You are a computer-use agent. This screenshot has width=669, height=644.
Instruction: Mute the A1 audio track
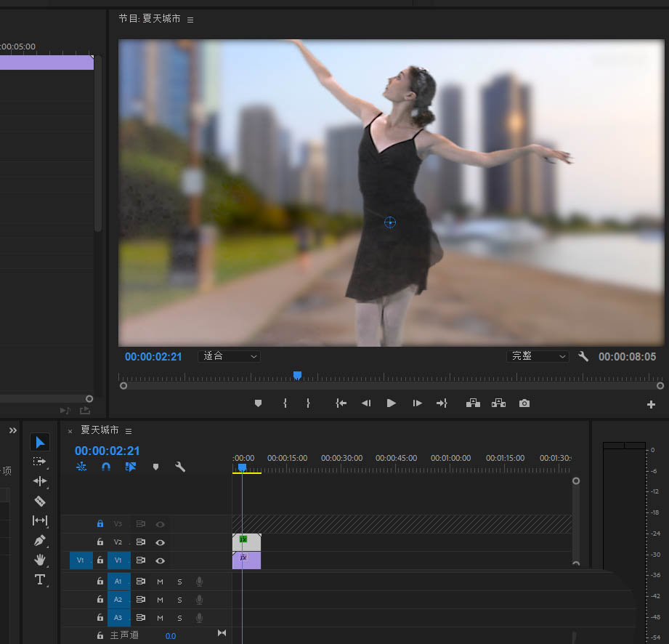coord(160,581)
